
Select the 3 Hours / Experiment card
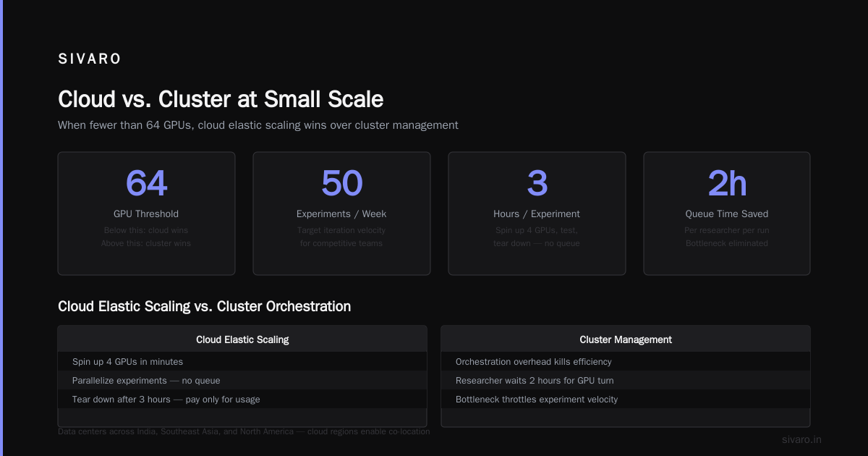[x=537, y=214]
